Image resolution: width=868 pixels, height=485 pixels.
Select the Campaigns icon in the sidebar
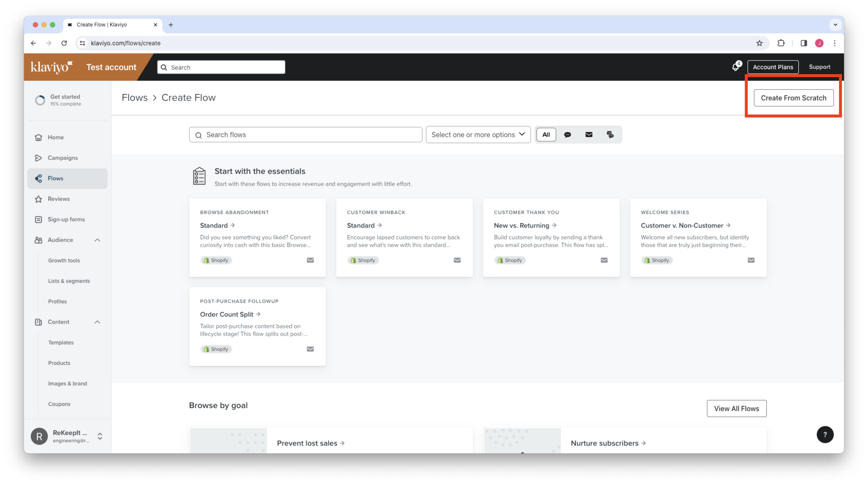[x=38, y=158]
